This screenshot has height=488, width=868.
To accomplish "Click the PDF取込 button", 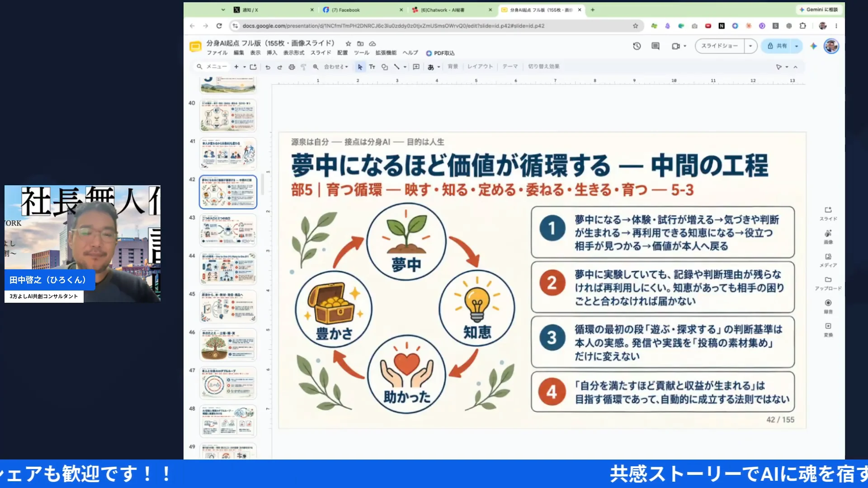I will tap(440, 53).
